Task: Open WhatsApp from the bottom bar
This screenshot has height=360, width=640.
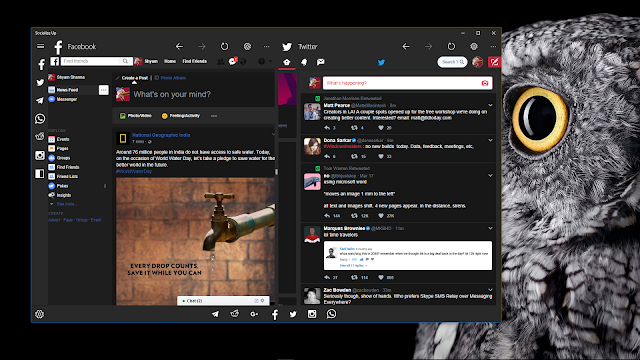Action: [x=331, y=313]
